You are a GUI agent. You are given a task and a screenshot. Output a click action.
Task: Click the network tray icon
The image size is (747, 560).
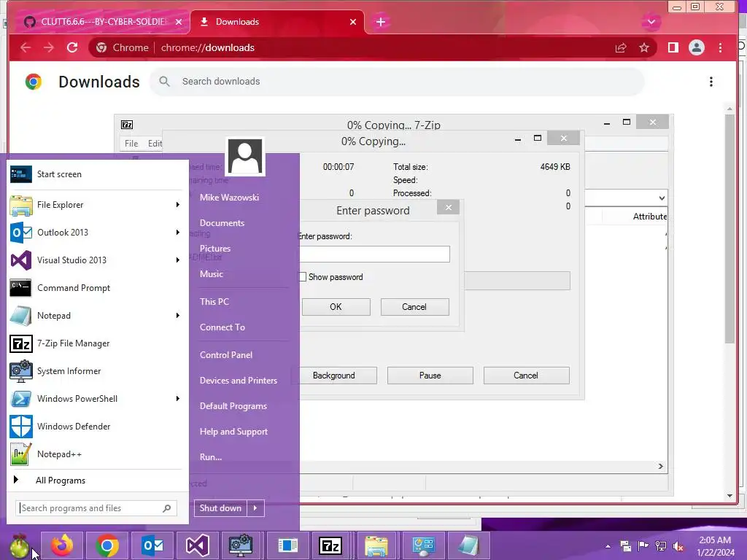pos(661,546)
